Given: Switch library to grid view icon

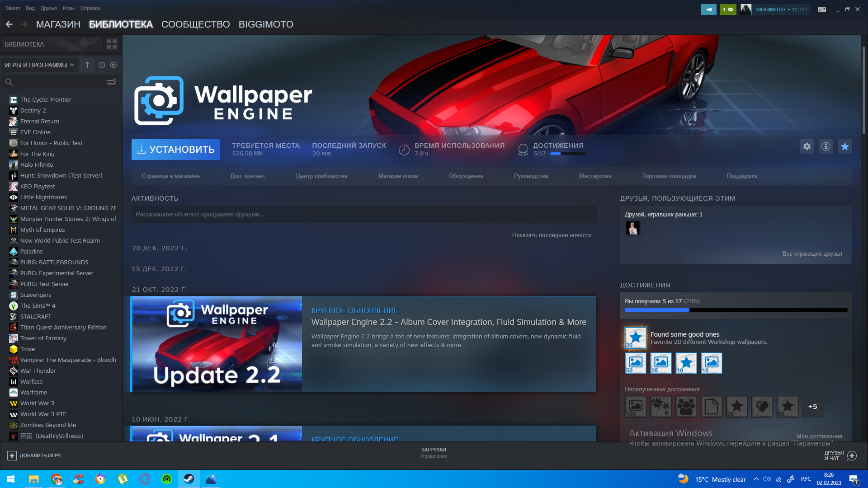Looking at the screenshot, I should (x=112, y=44).
